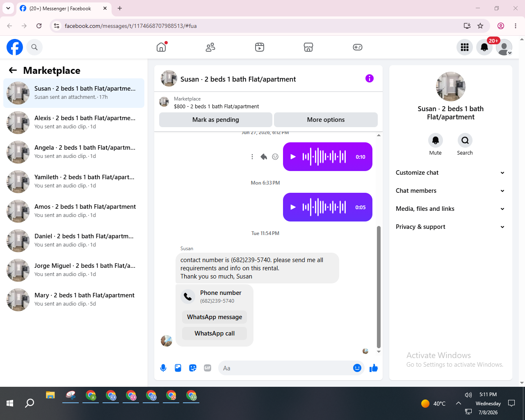This screenshot has width=525, height=420.
Task: Expand the Chat members section
Action: tap(450, 191)
